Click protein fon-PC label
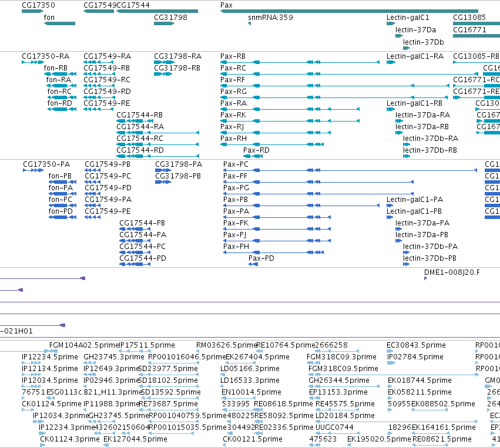Screen dimensions: 500x448 click(x=61, y=200)
